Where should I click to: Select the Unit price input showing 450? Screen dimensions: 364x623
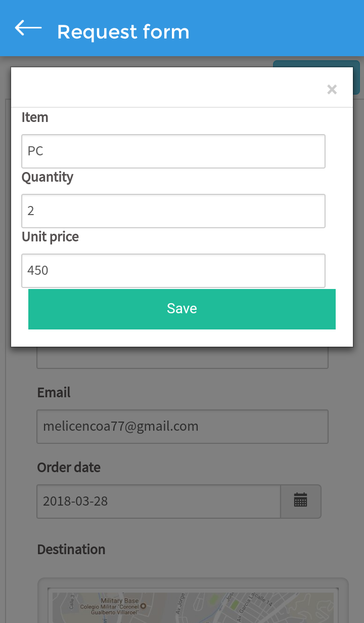click(x=173, y=270)
